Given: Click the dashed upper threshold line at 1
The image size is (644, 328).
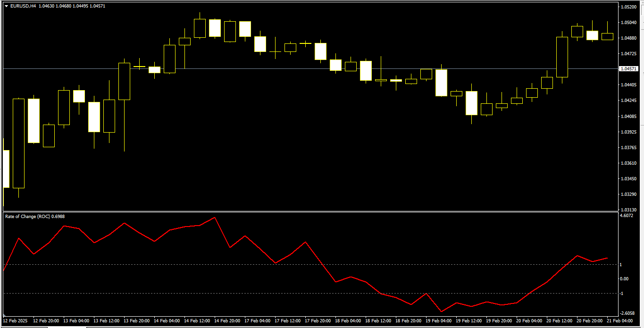Looking at the screenshot, I should pos(283,265).
